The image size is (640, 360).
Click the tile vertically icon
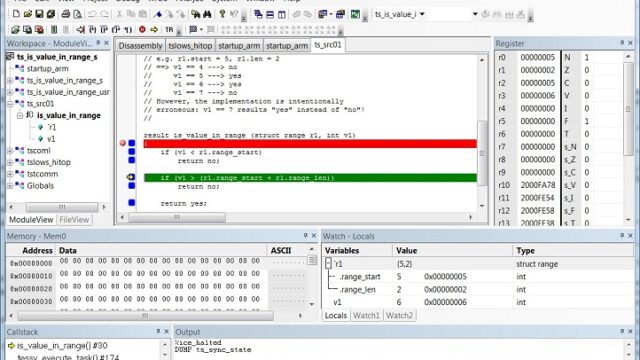coord(282,14)
